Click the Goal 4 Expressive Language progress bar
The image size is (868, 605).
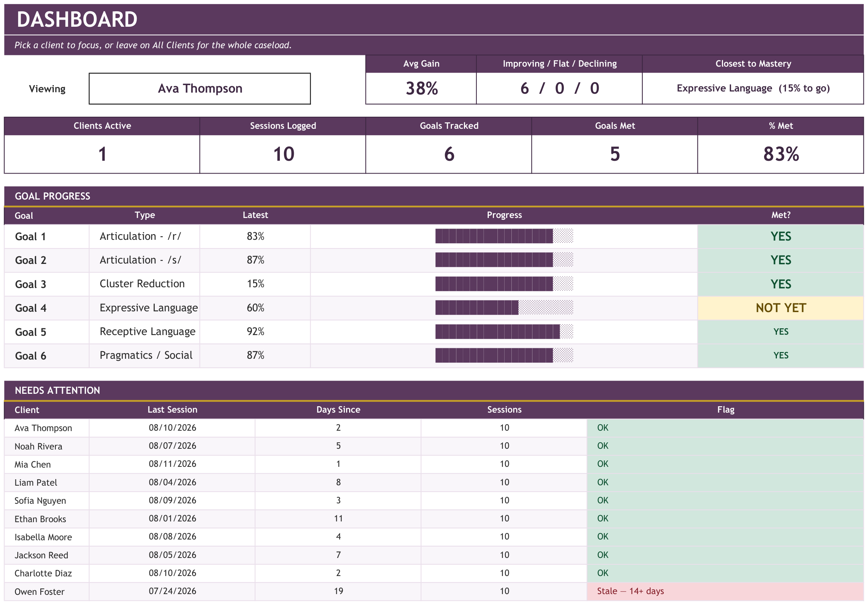(504, 308)
